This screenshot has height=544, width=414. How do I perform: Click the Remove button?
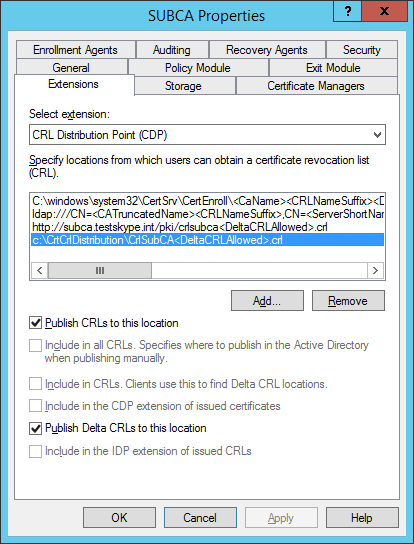[x=348, y=301]
